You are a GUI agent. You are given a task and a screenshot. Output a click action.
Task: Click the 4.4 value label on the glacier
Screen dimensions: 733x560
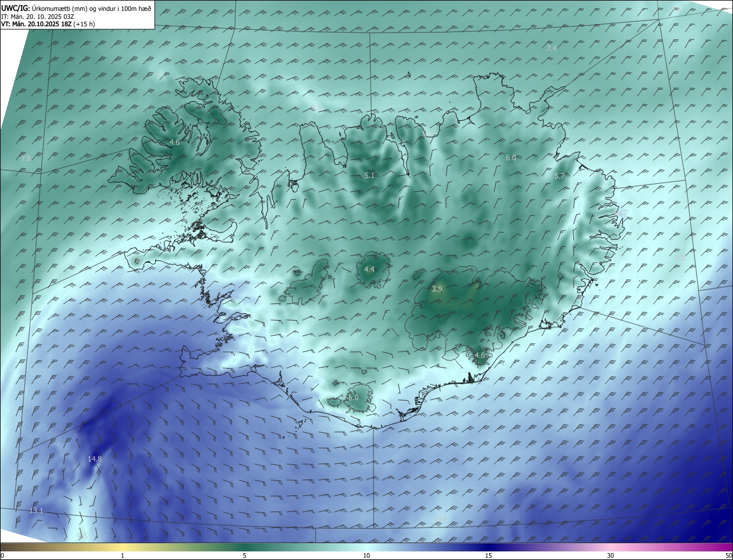point(369,269)
